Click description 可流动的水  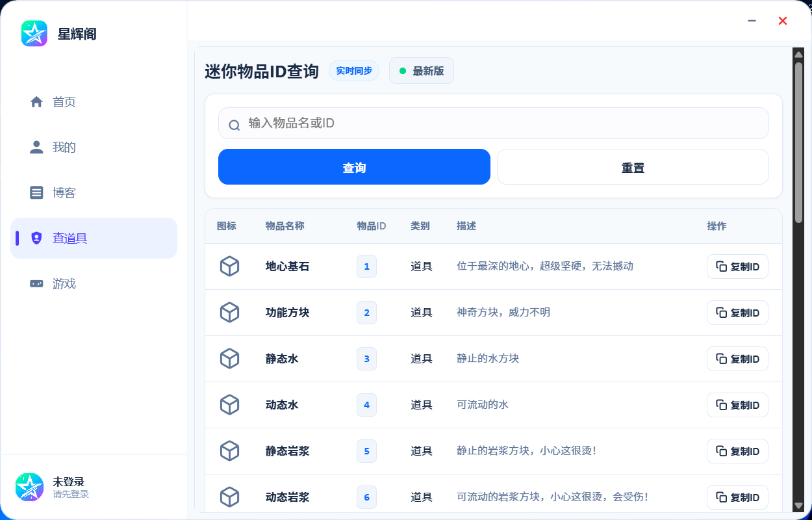(483, 405)
